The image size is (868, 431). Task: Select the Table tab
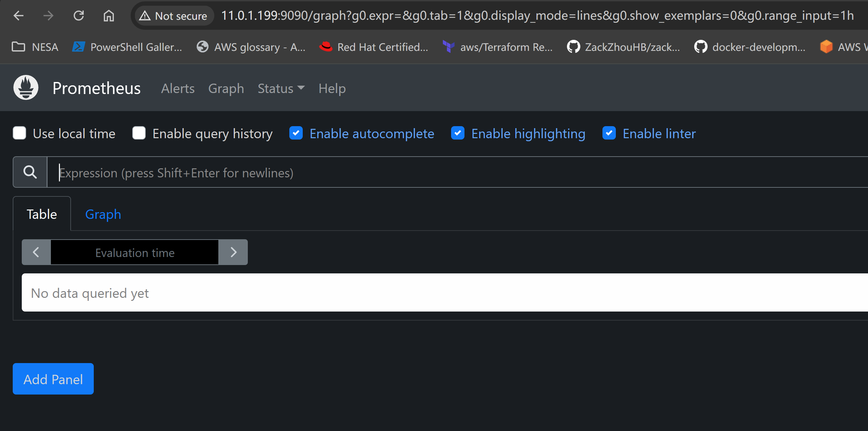pyautogui.click(x=42, y=214)
